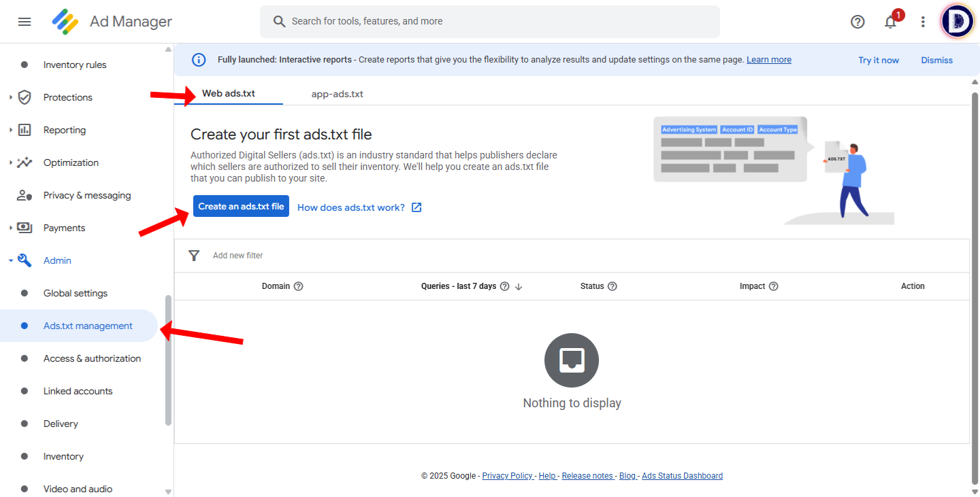Click the external link icon beside ads.txt help
Viewport: 980px width, 497px height.
pos(416,207)
